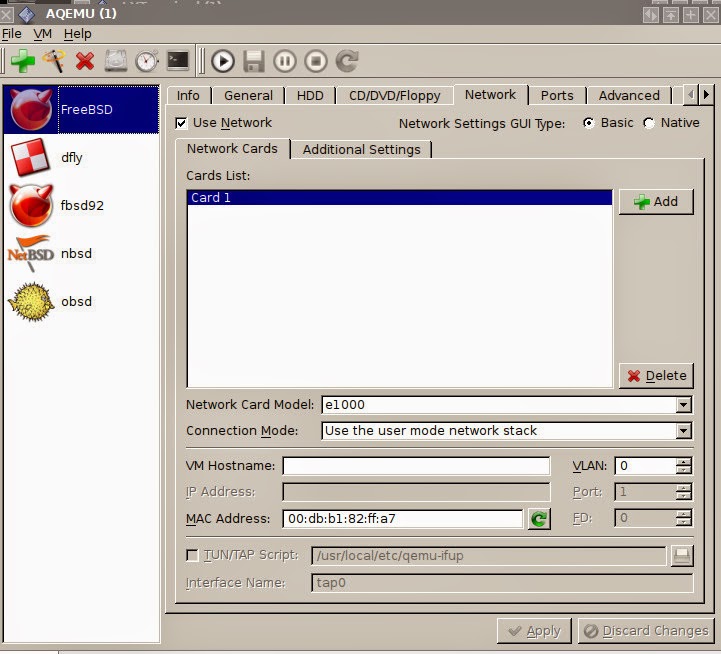This screenshot has width=721, height=654.
Task: Click the Apply button
Action: (534, 631)
